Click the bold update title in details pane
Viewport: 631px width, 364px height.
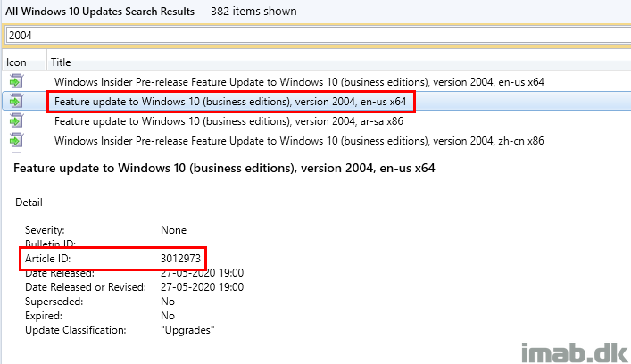[x=224, y=168]
